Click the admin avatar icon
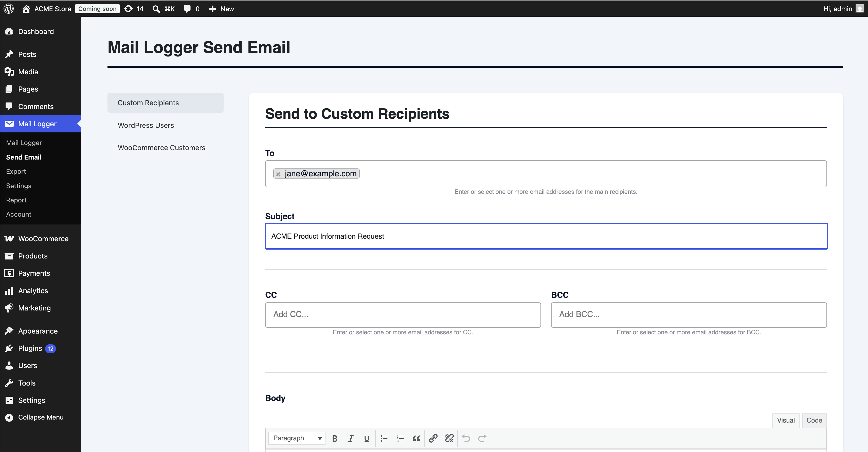The width and height of the screenshot is (868, 452). tap(860, 9)
